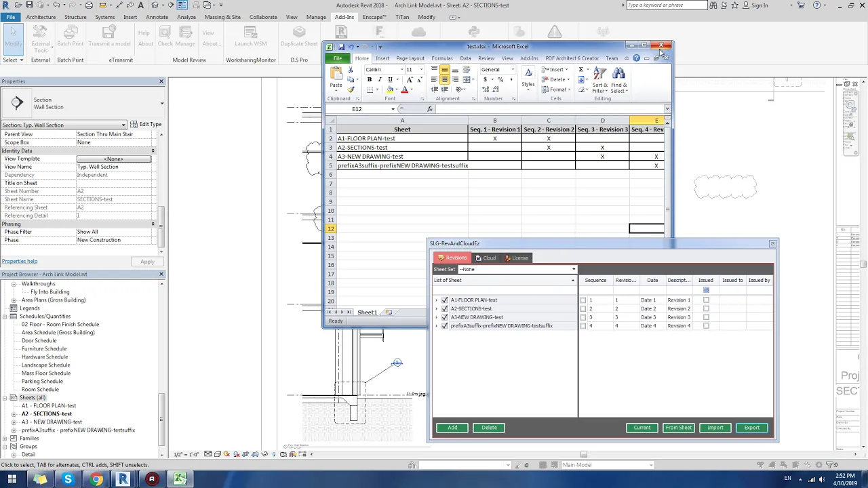Screen dimensions: 868x488
Task: Click the Excel Save icon in quick access toolbar
Action: (341, 47)
